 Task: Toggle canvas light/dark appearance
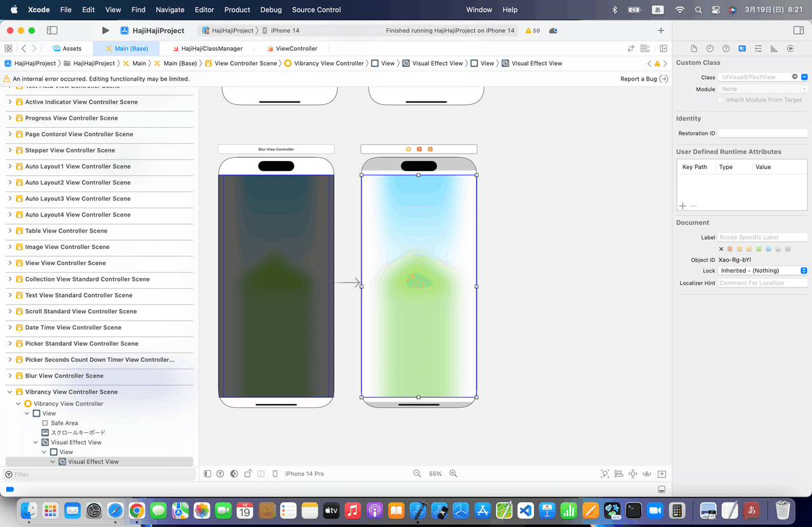coord(234,474)
